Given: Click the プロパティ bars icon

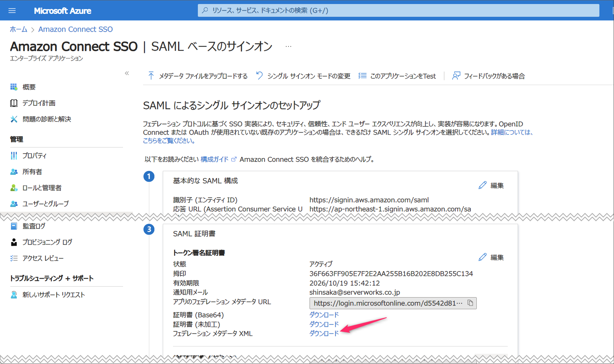Looking at the screenshot, I should pos(14,156).
